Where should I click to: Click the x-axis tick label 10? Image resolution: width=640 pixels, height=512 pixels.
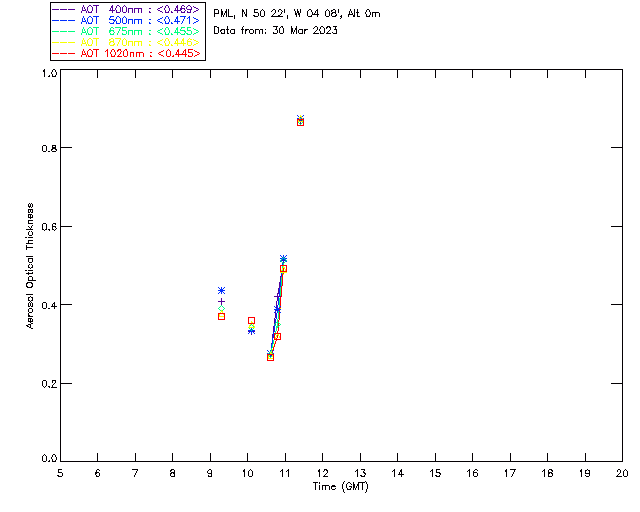click(x=248, y=473)
